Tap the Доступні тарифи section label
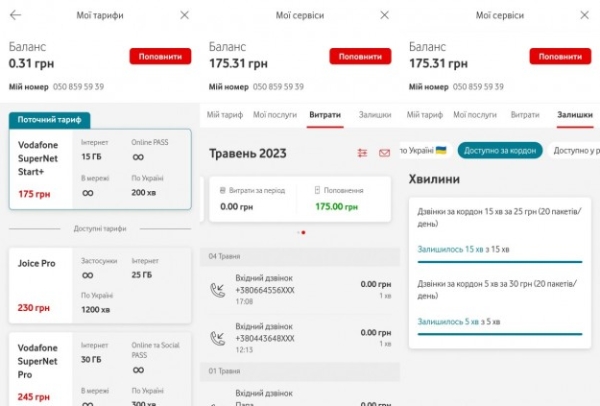 (x=100, y=228)
